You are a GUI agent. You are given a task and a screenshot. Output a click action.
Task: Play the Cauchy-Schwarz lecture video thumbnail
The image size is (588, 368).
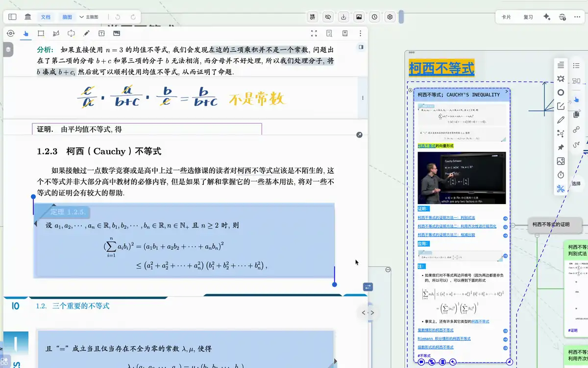pyautogui.click(x=461, y=178)
